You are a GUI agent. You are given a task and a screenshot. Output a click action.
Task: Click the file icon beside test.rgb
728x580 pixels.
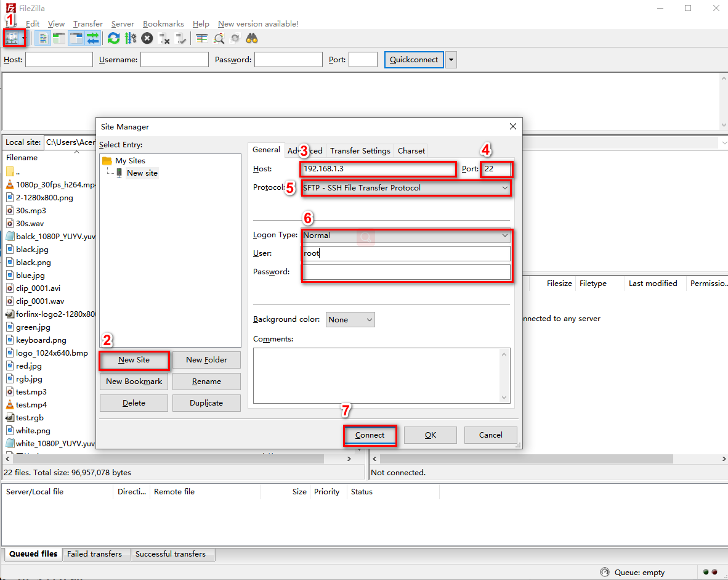click(10, 417)
